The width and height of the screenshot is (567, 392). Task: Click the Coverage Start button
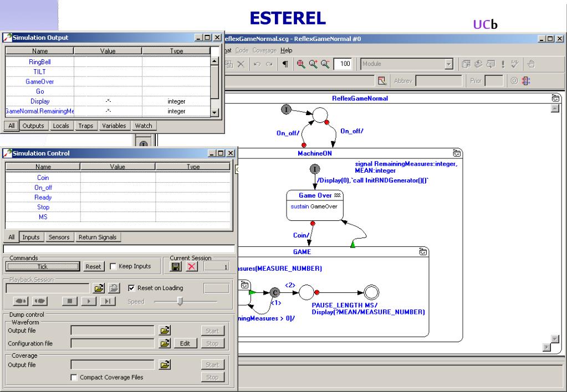(x=212, y=364)
